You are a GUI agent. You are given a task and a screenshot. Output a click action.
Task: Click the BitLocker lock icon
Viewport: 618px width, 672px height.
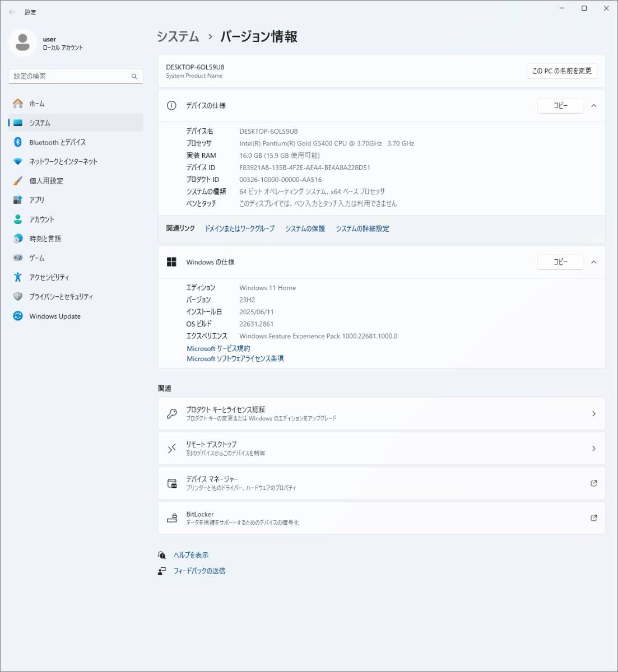[x=172, y=518]
